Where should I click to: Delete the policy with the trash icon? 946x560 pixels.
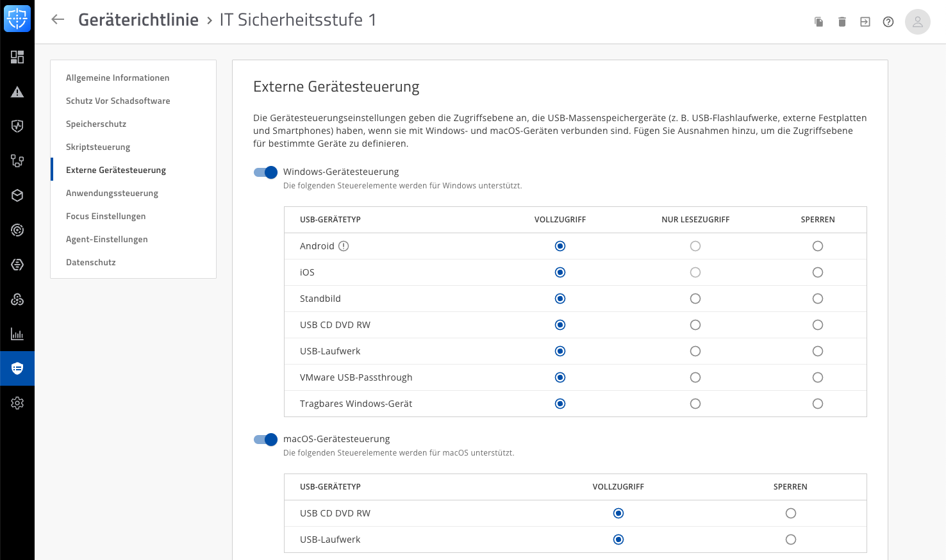tap(842, 22)
